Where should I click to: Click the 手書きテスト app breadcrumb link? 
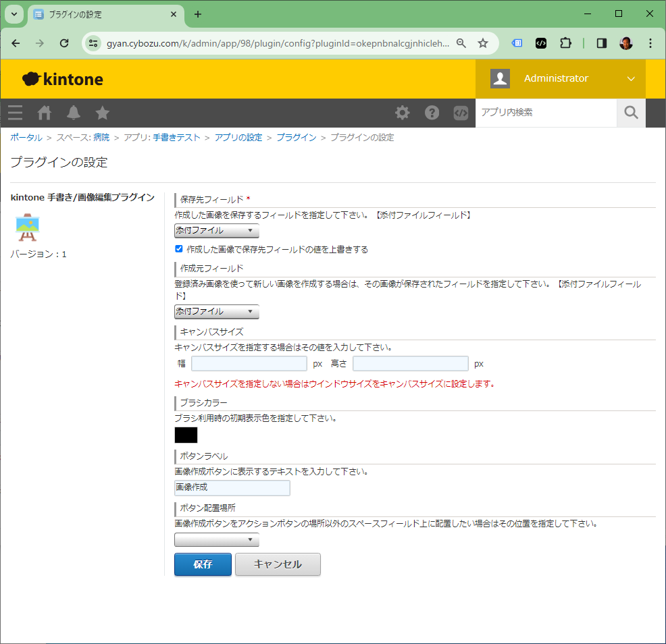[177, 138]
